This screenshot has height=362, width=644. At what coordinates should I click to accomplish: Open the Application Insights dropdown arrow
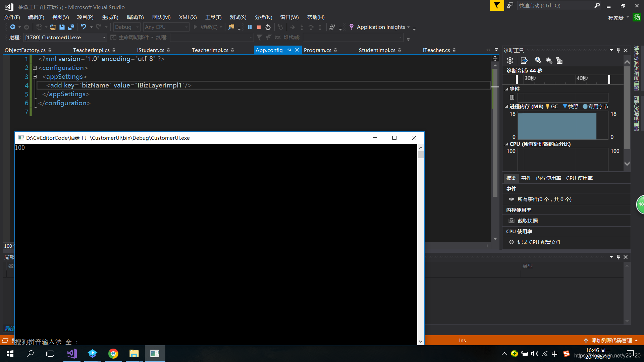click(409, 27)
